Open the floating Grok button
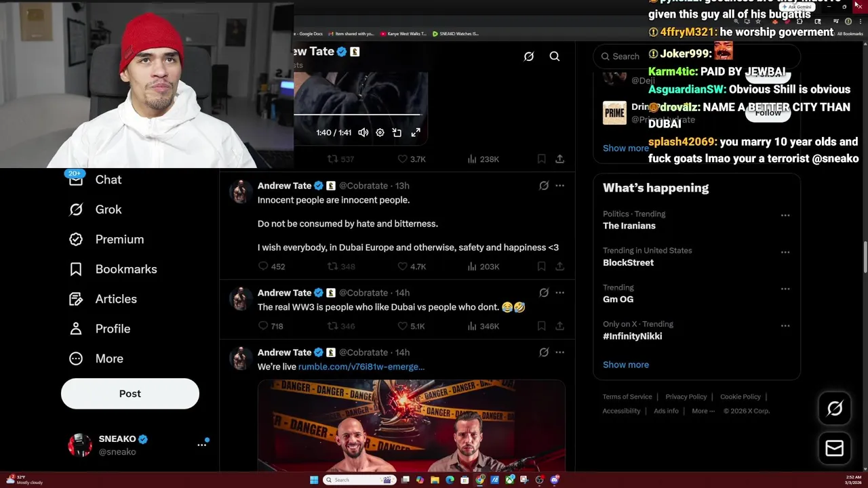The image size is (868, 488). [835, 408]
